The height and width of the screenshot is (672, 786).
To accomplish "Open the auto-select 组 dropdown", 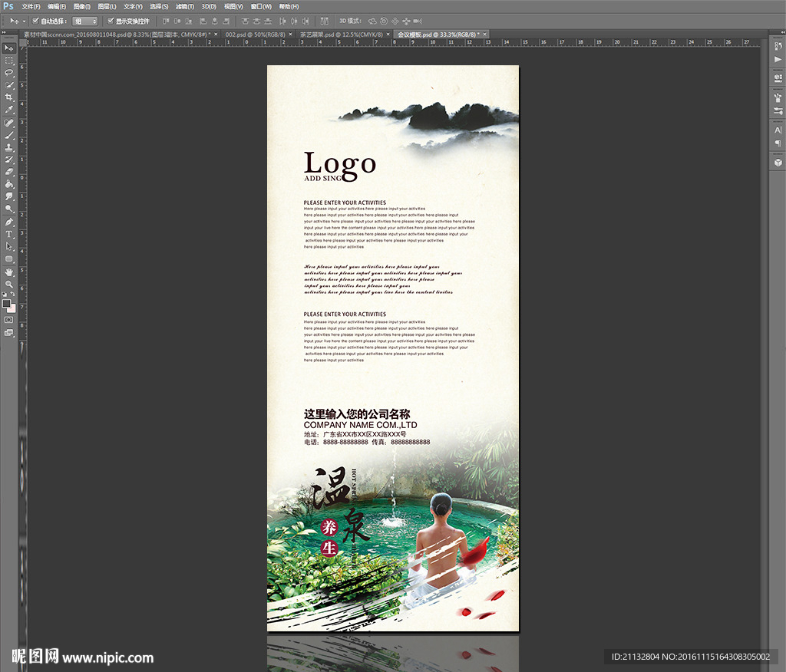I will [x=84, y=21].
